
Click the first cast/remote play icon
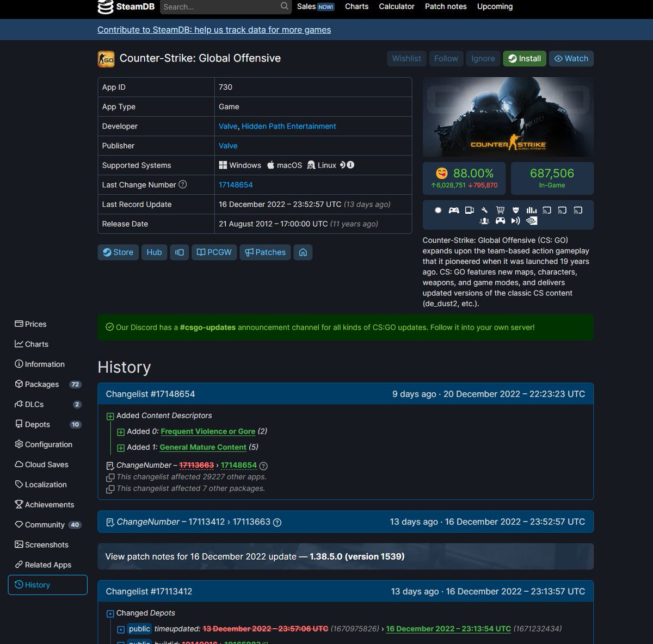click(x=547, y=210)
